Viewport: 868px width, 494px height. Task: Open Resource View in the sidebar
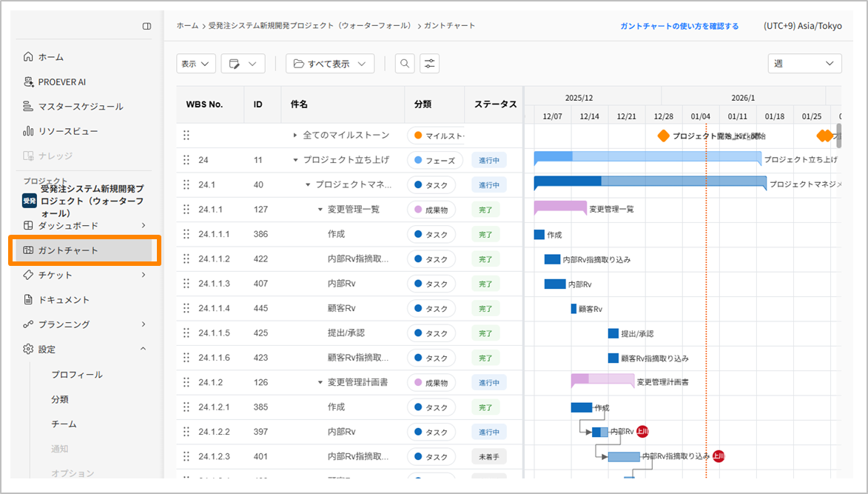(x=67, y=131)
